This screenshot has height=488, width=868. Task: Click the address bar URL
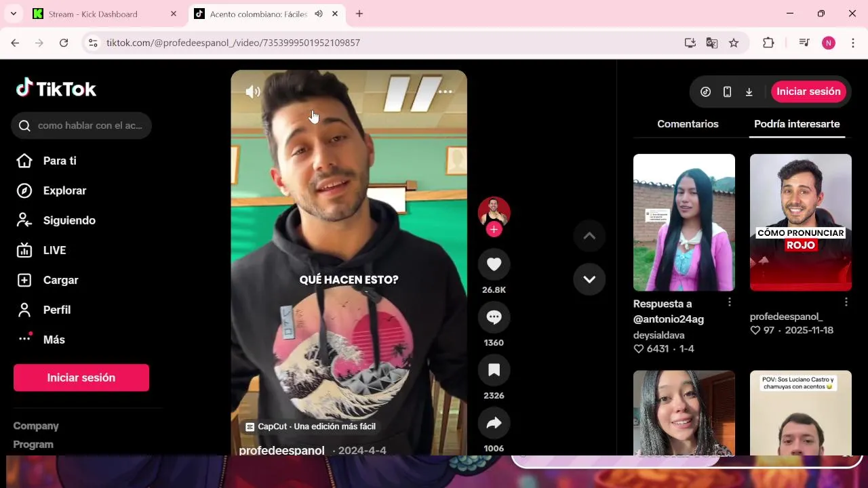pyautogui.click(x=233, y=43)
